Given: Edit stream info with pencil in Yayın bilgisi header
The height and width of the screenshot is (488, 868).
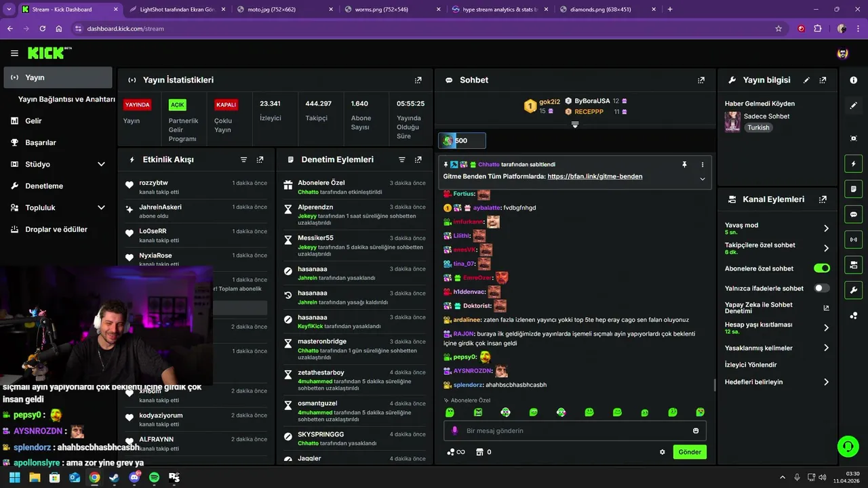Looking at the screenshot, I should [x=806, y=80].
